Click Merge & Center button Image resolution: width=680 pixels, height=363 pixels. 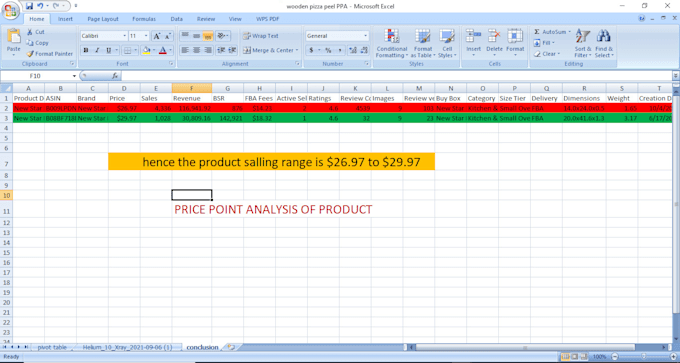coord(268,50)
